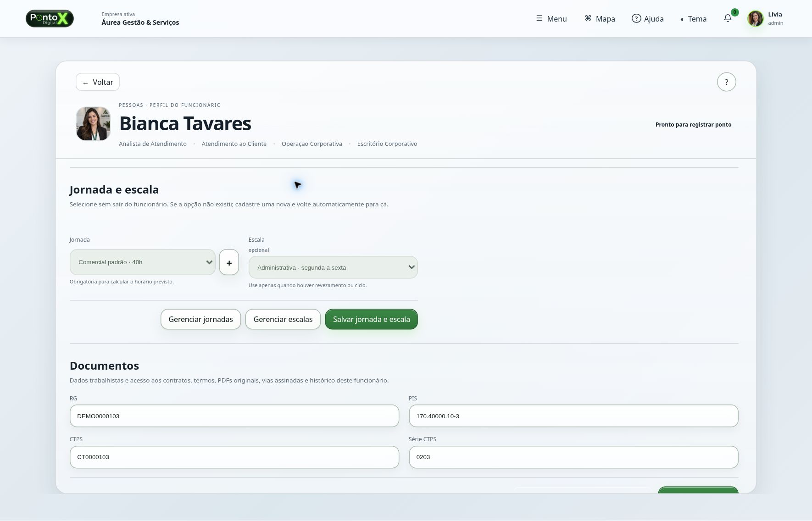
Task: Expand the Escala dropdown
Action: [333, 267]
